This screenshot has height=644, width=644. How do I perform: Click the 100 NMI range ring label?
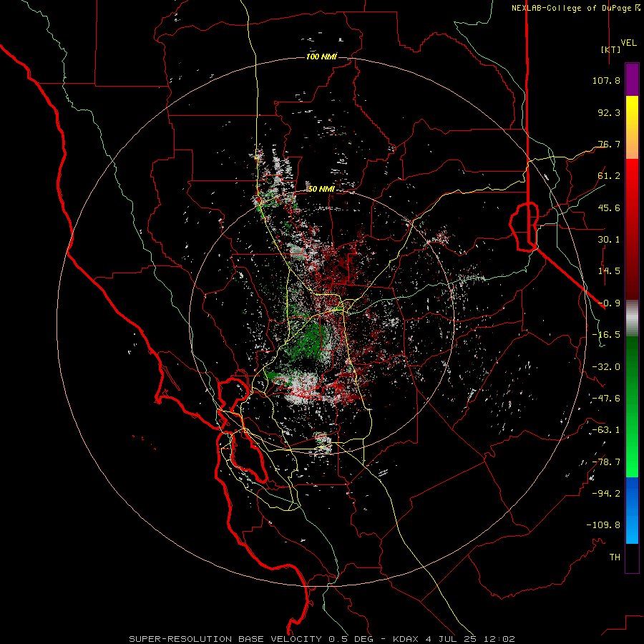(321, 57)
